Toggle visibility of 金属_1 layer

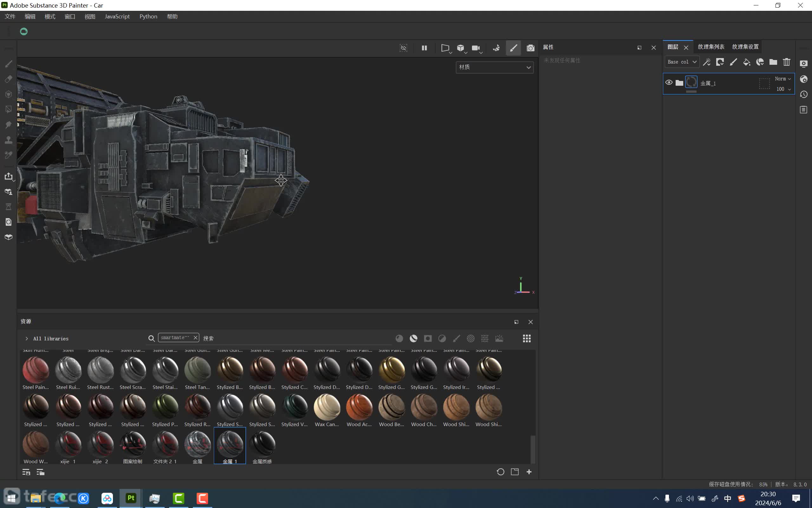pyautogui.click(x=669, y=82)
